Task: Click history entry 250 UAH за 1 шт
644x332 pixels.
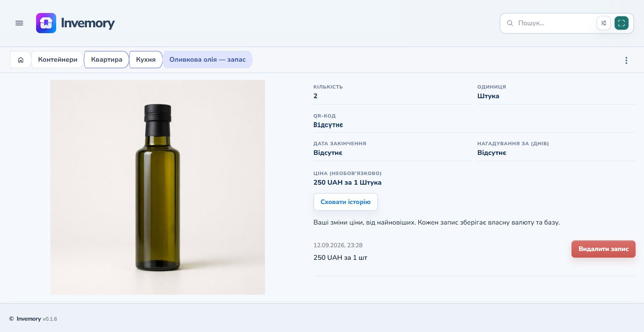Action: point(340,258)
